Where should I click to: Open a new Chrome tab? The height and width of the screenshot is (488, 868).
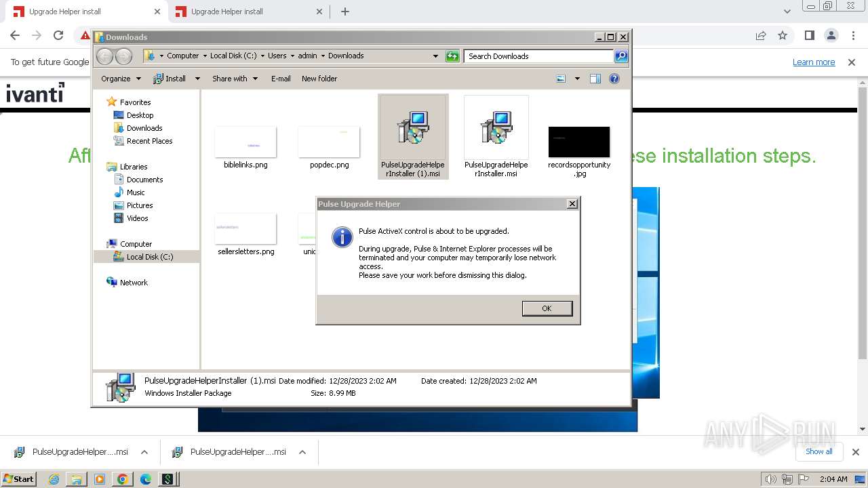coord(345,12)
